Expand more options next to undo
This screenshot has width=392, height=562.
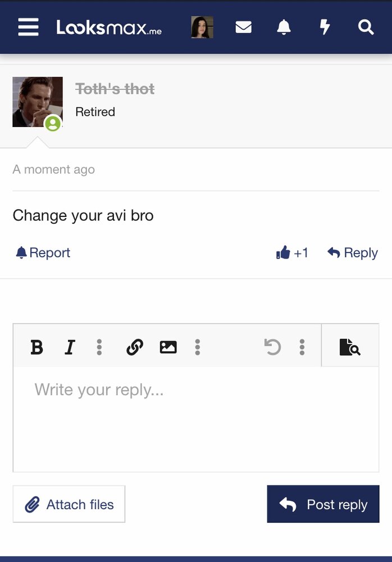click(302, 347)
